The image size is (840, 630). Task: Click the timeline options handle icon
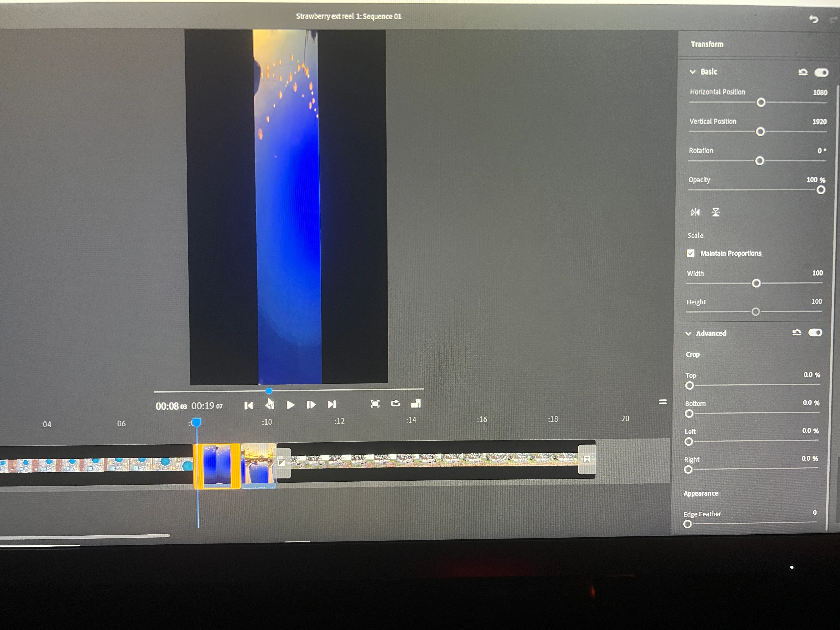click(663, 402)
